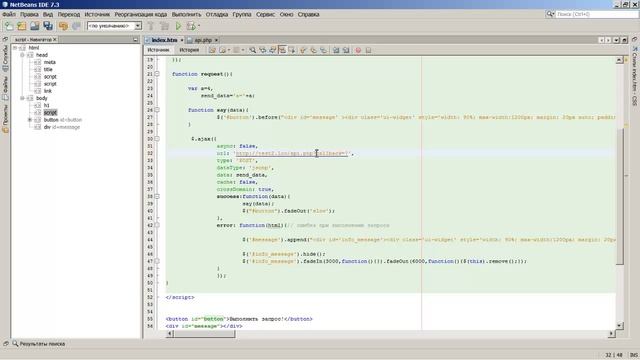
Task: Click in the Поиск (Ctrl+I) search field
Action: click(x=596, y=14)
